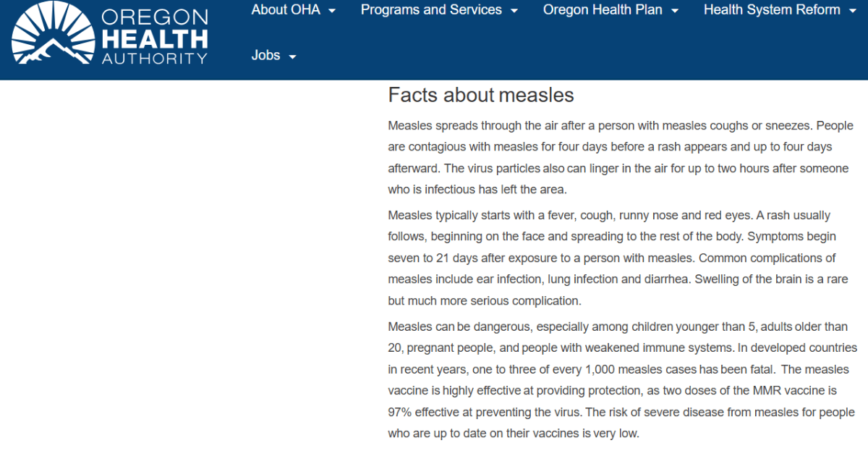
Task: Click the Facts about measles heading
Action: click(481, 95)
